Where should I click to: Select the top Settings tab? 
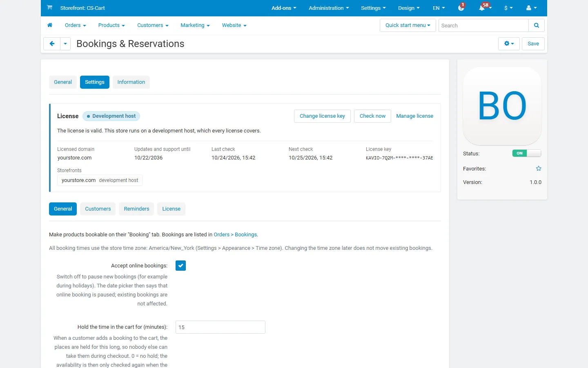coord(95,82)
